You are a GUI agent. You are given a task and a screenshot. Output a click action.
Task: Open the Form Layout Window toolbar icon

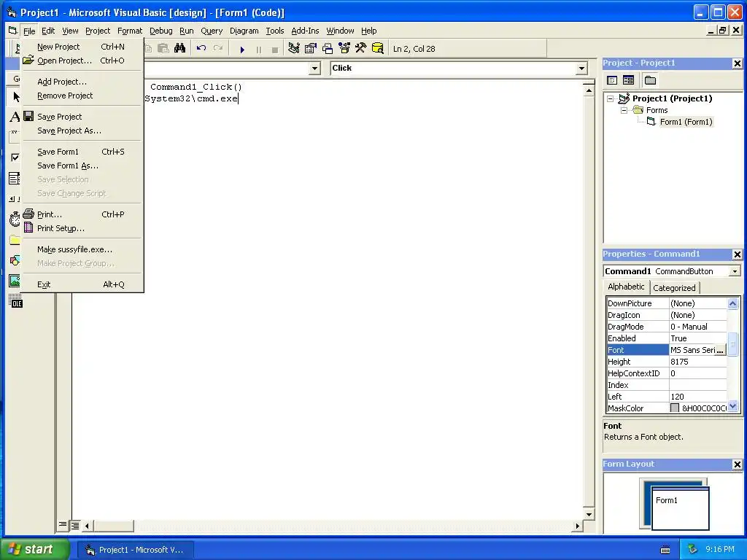click(x=328, y=49)
